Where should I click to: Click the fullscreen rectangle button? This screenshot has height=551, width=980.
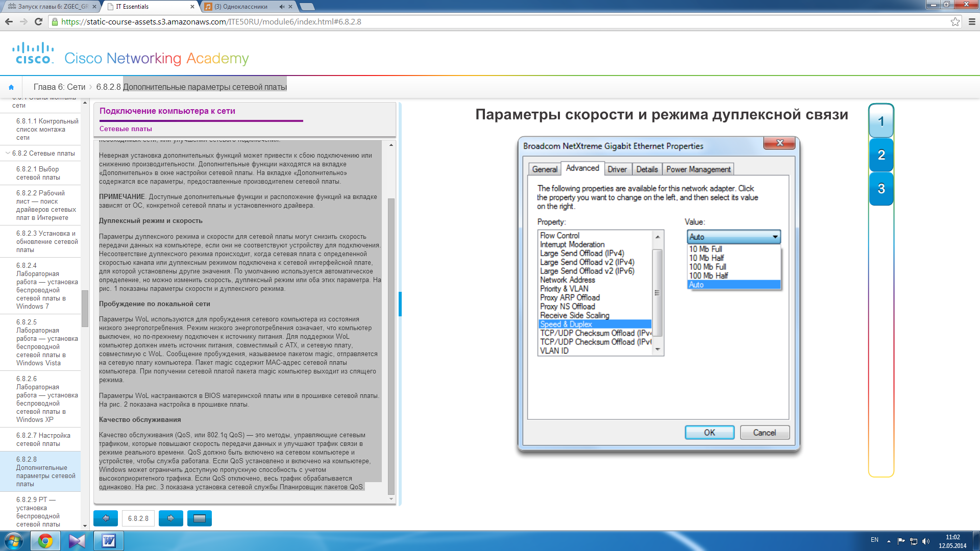(199, 518)
